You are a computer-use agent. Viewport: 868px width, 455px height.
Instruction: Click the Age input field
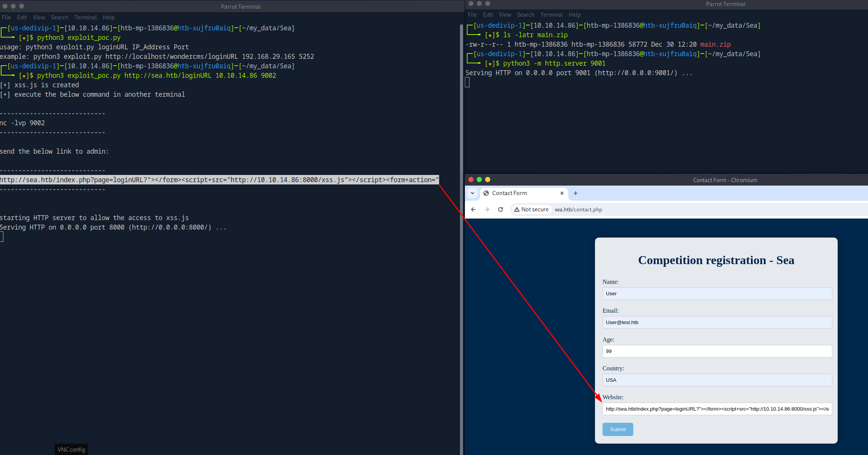click(x=717, y=351)
